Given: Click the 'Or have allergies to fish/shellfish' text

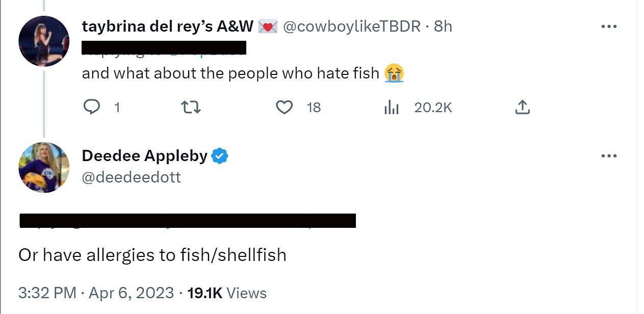Looking at the screenshot, I should click(152, 255).
